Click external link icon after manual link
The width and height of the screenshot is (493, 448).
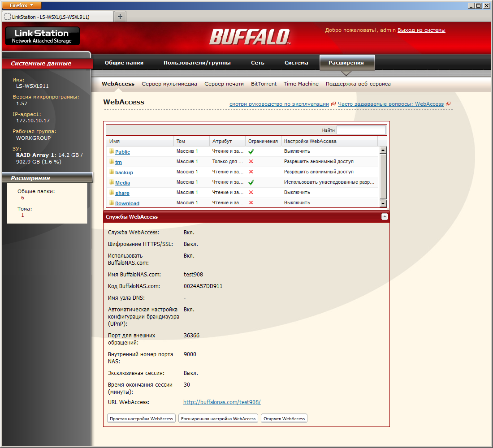click(333, 104)
